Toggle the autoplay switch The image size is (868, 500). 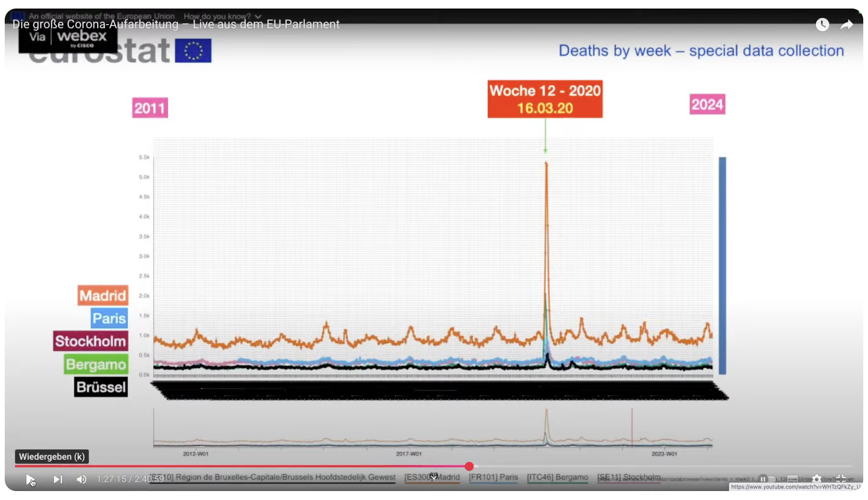766,479
